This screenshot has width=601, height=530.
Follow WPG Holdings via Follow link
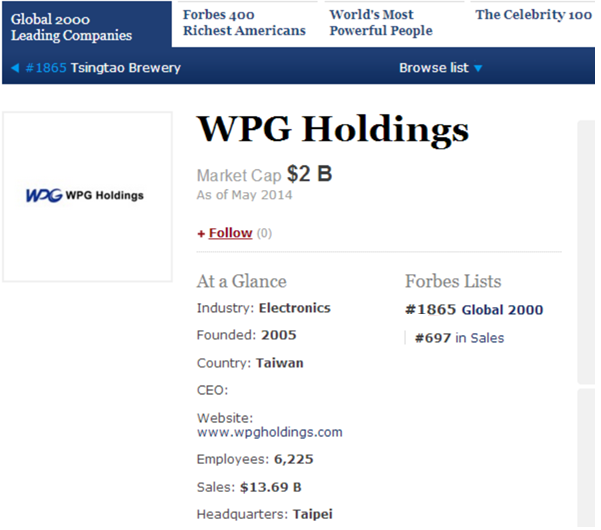[230, 233]
